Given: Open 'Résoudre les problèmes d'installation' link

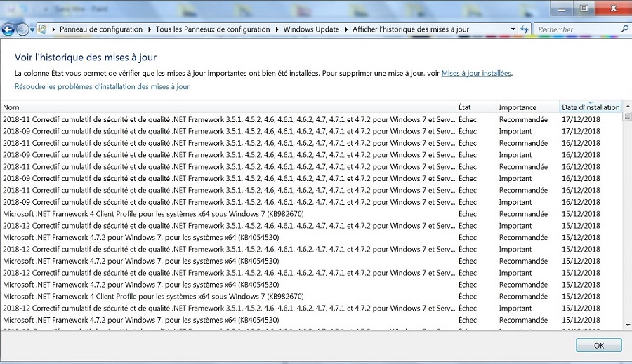Looking at the screenshot, I should [x=102, y=86].
